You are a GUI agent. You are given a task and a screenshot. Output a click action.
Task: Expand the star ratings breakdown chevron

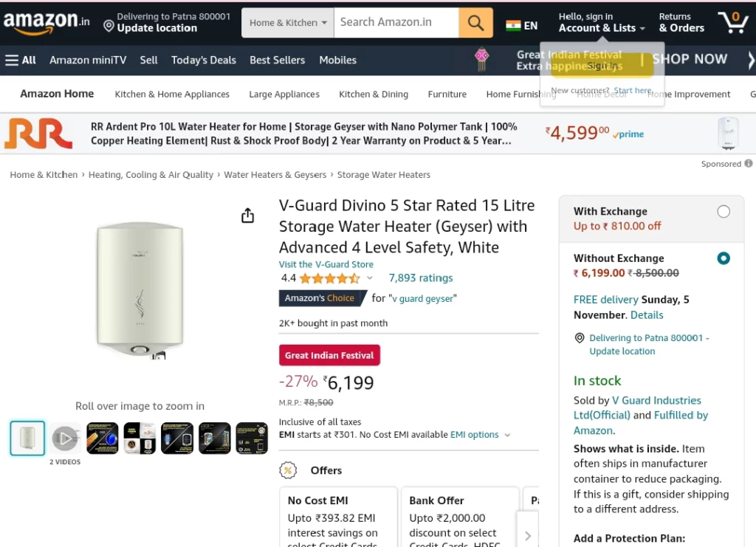370,278
